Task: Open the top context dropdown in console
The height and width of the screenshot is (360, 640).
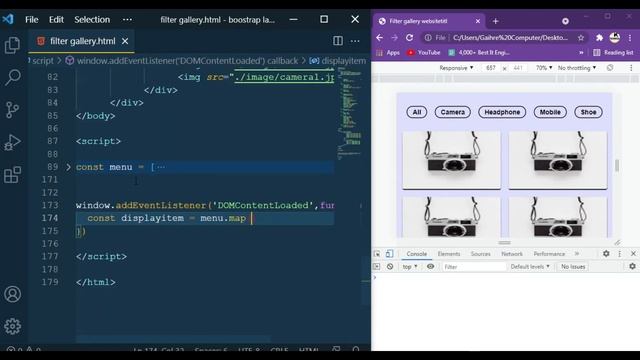Action: tap(410, 267)
